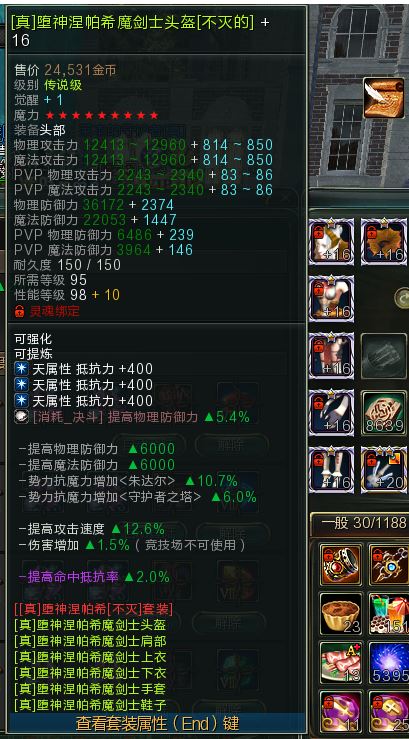The height and width of the screenshot is (739, 409).
Task: Click 查看套装属性 (End) 键 bar
Action: (x=157, y=723)
